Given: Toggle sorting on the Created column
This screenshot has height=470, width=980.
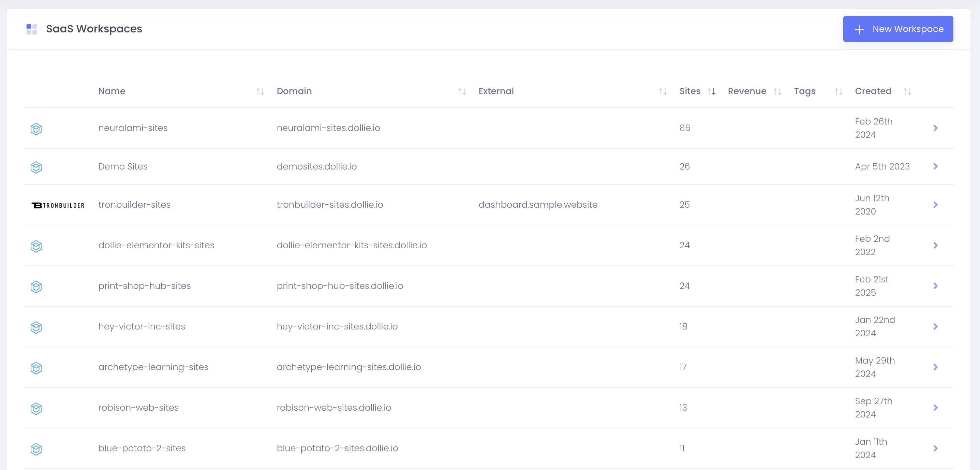Looking at the screenshot, I should [x=907, y=91].
